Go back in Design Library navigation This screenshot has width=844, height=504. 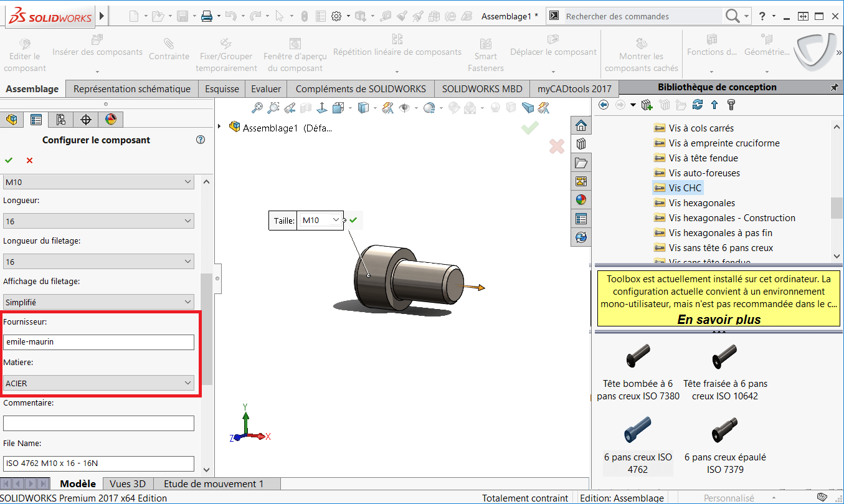(603, 105)
